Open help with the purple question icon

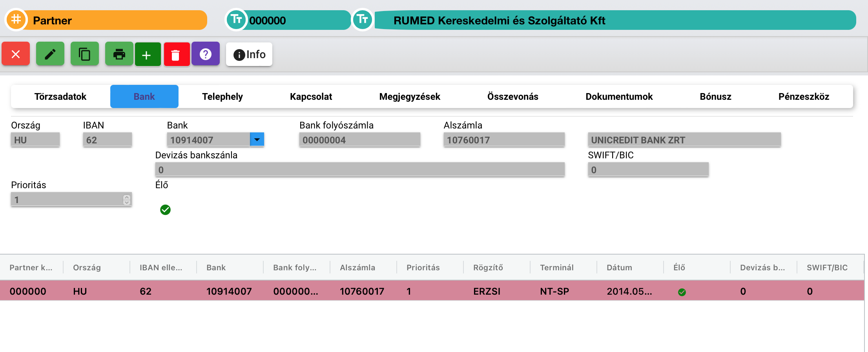pyautogui.click(x=206, y=54)
